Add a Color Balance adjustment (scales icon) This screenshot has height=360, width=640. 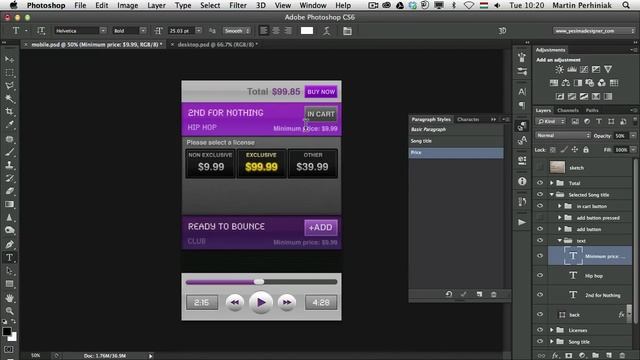pos(566,83)
